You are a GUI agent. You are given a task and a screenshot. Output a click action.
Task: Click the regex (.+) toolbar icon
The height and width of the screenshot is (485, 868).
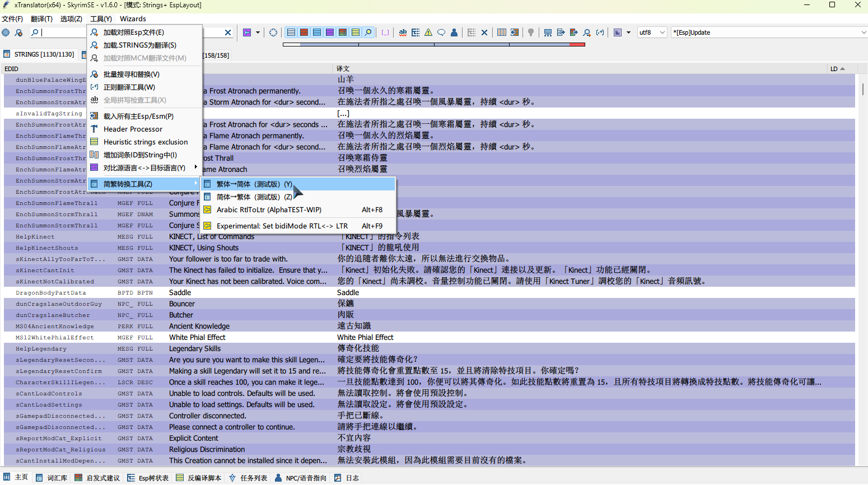[x=600, y=32]
